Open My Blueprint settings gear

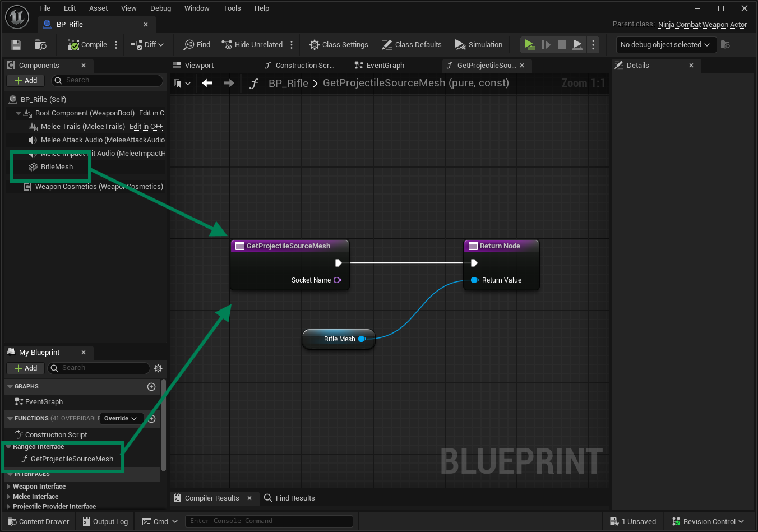coord(158,368)
